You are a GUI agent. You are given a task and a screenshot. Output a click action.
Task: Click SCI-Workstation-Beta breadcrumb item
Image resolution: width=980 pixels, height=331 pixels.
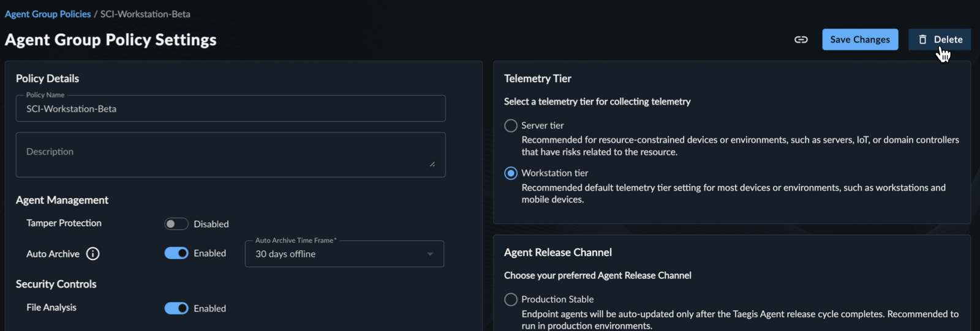(145, 14)
